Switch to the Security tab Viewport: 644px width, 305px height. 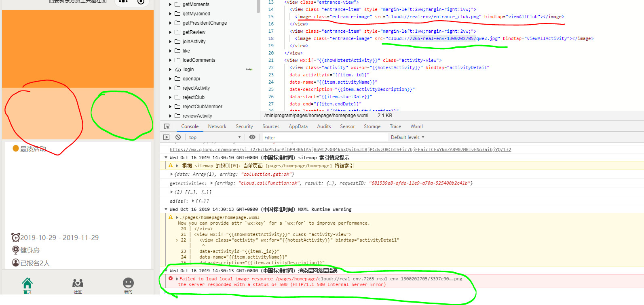pyautogui.click(x=244, y=126)
